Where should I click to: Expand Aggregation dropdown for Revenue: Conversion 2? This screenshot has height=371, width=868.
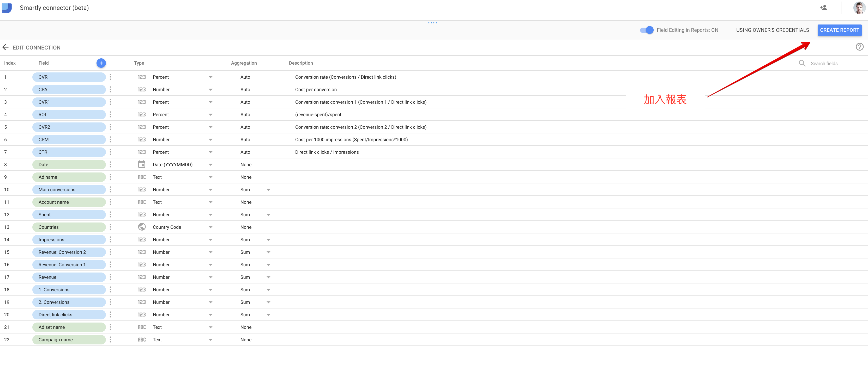coord(269,252)
